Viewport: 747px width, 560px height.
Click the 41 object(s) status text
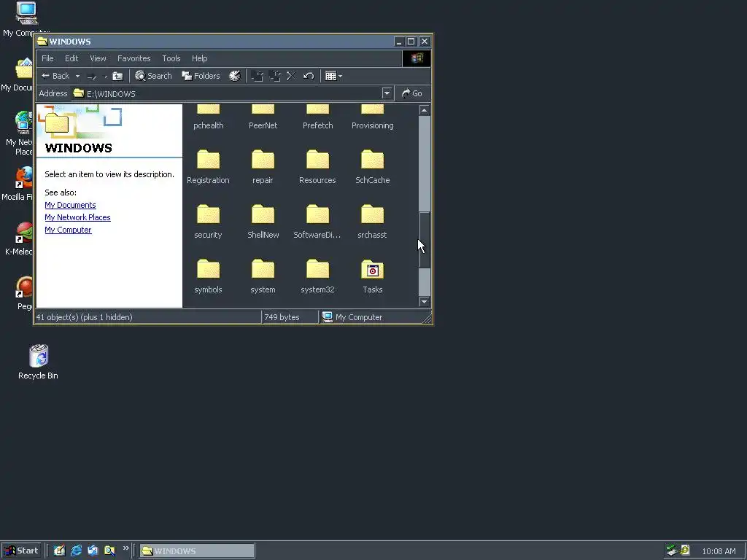click(85, 317)
